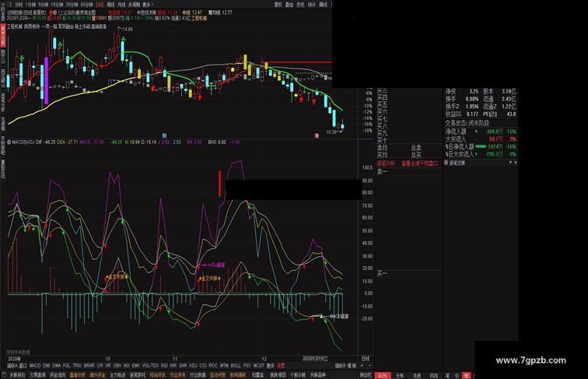Zoom in chart with plus icon
588x379 pixels.
[362, 366]
